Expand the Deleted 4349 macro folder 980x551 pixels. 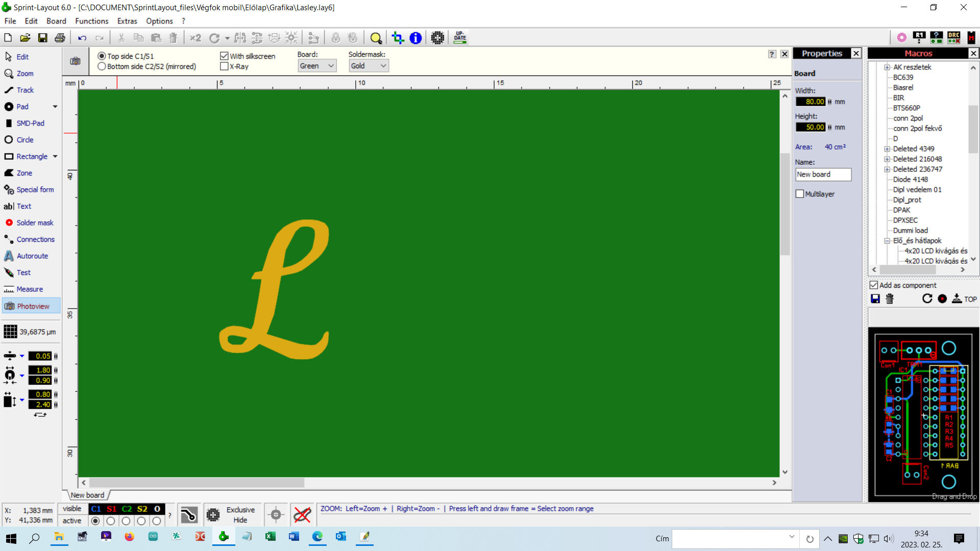point(887,149)
